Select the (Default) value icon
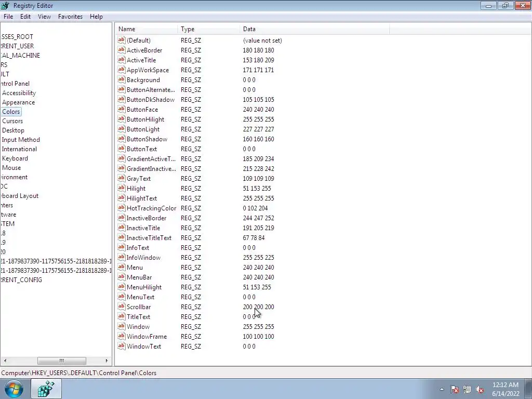532x399 pixels. (x=122, y=39)
